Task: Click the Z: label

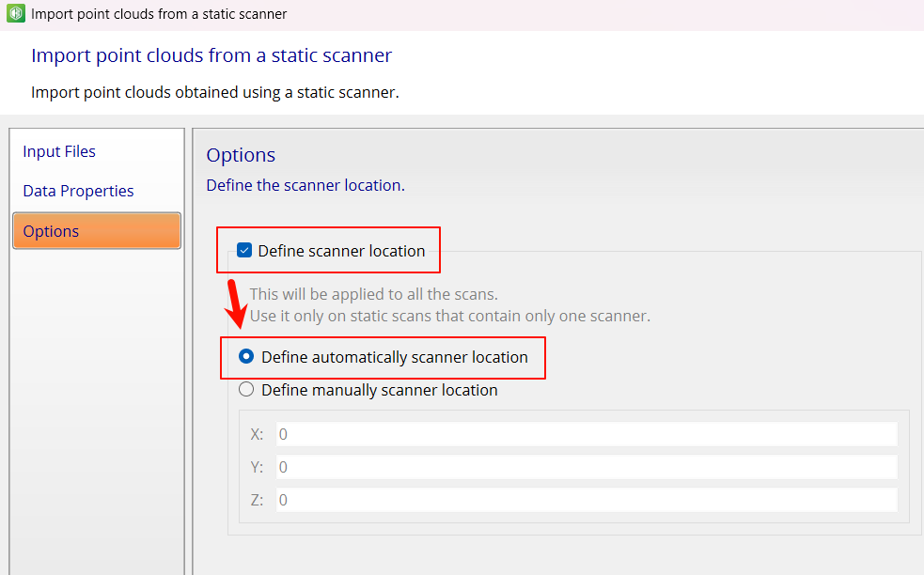Action: pyautogui.click(x=257, y=500)
